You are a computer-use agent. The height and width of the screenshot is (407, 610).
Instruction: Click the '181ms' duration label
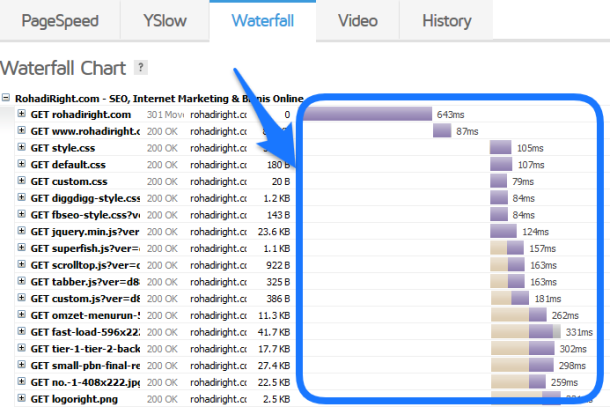point(548,299)
